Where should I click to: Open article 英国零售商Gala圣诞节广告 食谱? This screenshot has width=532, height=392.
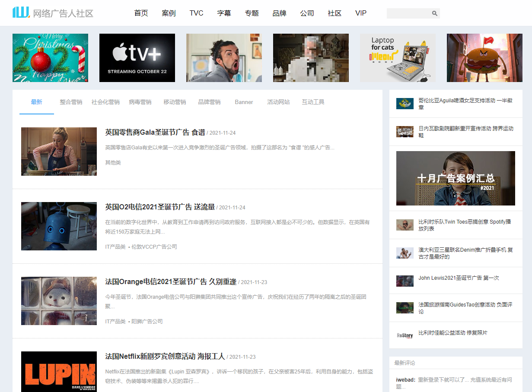click(x=155, y=133)
